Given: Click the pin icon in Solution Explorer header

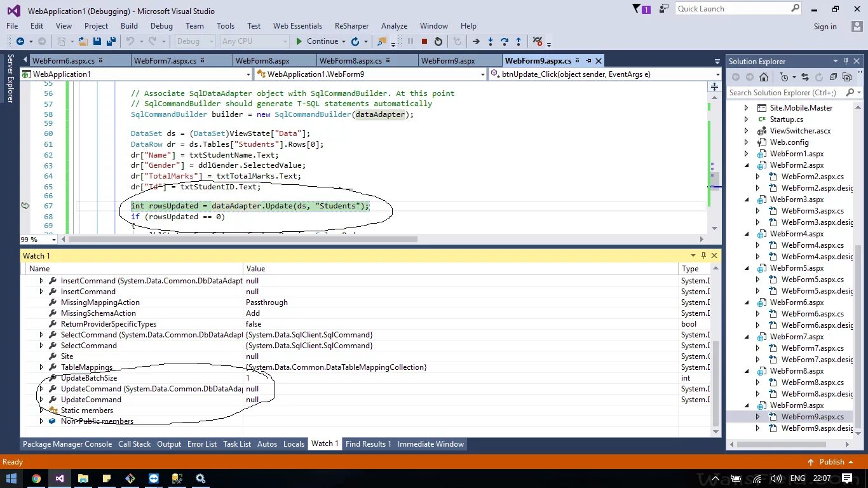Looking at the screenshot, I should (846, 61).
